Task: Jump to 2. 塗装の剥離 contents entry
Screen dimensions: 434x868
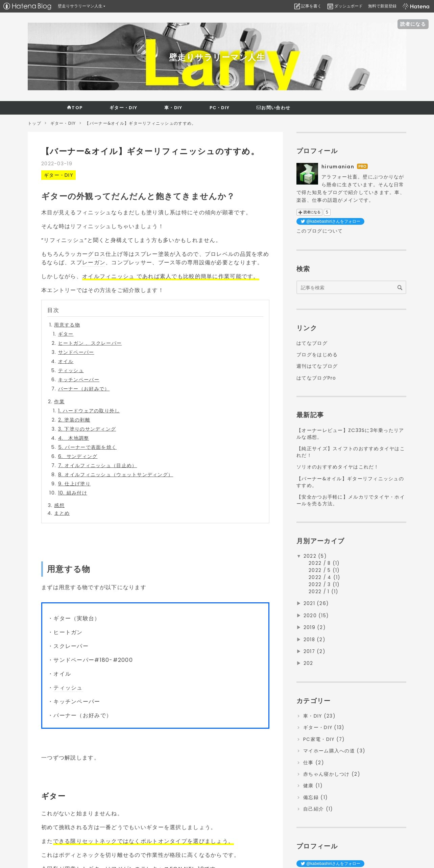Action: 74,420
